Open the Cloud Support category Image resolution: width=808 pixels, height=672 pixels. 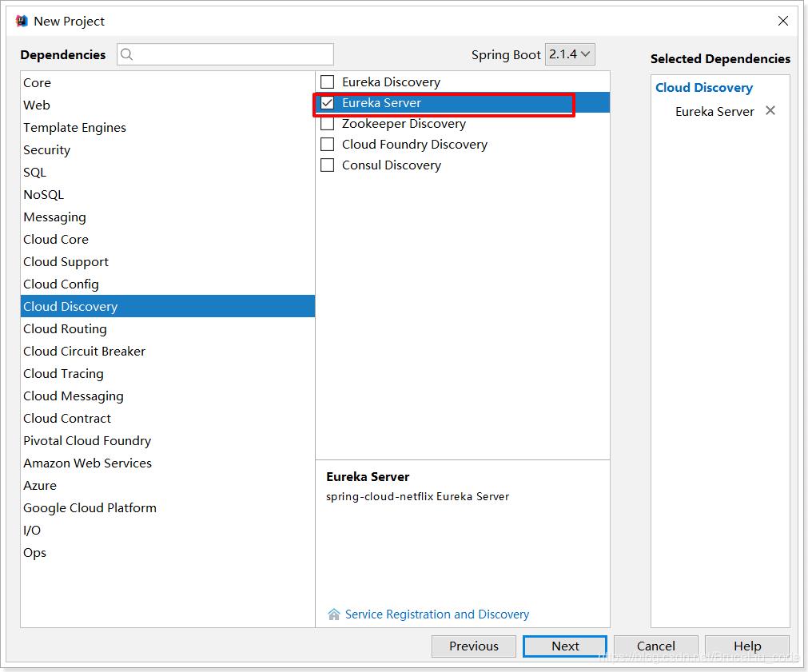pos(168,262)
